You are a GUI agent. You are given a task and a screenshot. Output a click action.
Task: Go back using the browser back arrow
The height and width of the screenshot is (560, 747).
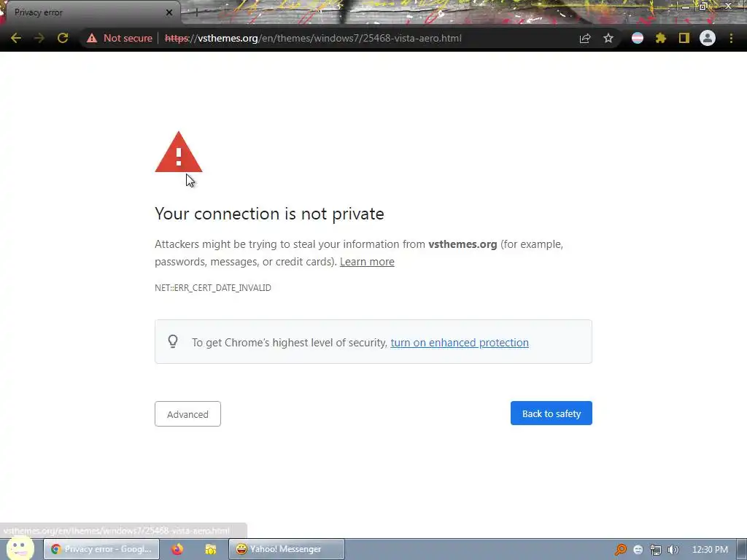(x=16, y=38)
